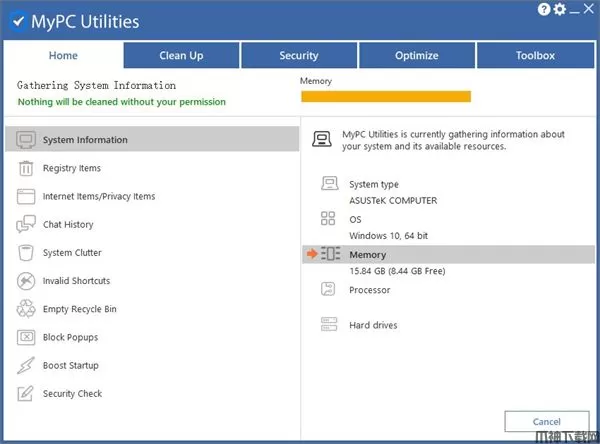This screenshot has width=600, height=444.
Task: Click the Security Check icon
Action: [26, 394]
